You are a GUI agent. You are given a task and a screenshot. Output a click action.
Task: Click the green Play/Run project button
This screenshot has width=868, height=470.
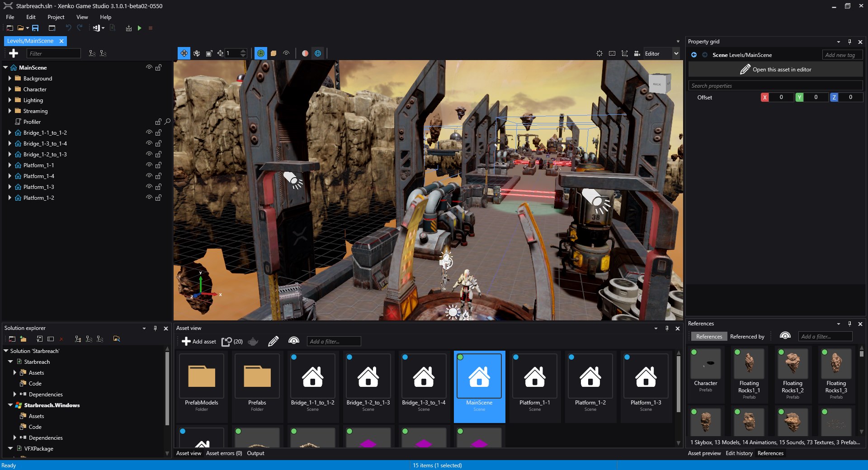click(x=140, y=28)
